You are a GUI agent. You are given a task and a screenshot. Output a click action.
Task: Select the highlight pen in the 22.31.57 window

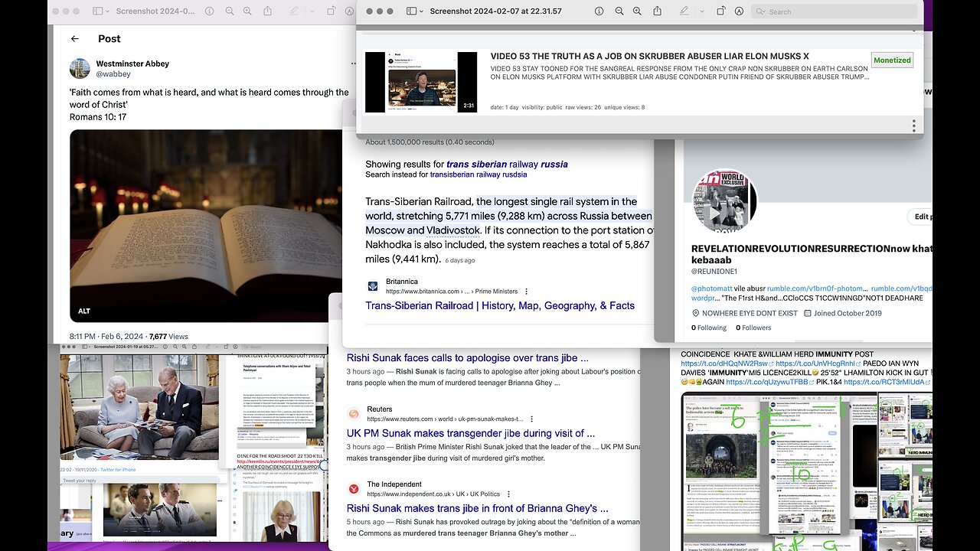[684, 11]
